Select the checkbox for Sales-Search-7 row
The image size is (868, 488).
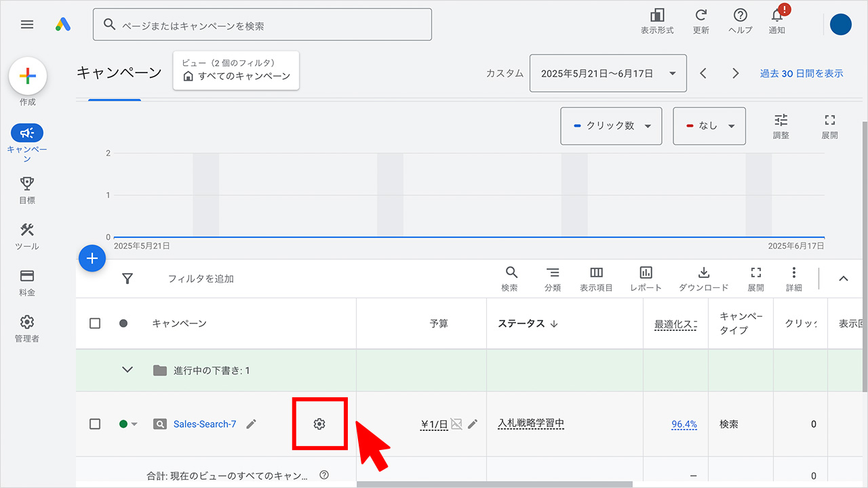[95, 424]
